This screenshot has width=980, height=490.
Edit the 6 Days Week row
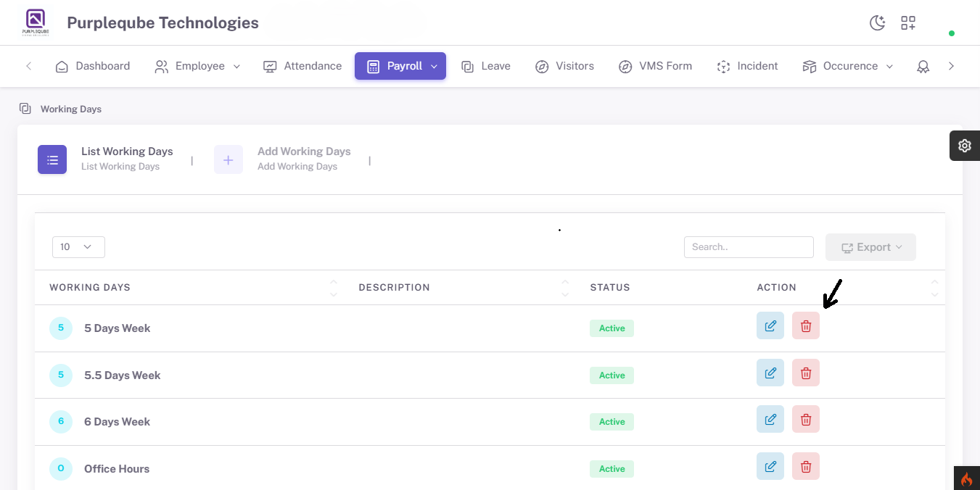pos(770,419)
